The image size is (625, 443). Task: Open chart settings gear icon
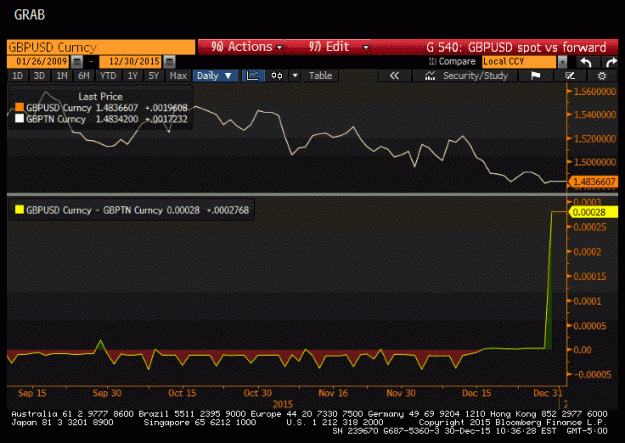pos(602,76)
